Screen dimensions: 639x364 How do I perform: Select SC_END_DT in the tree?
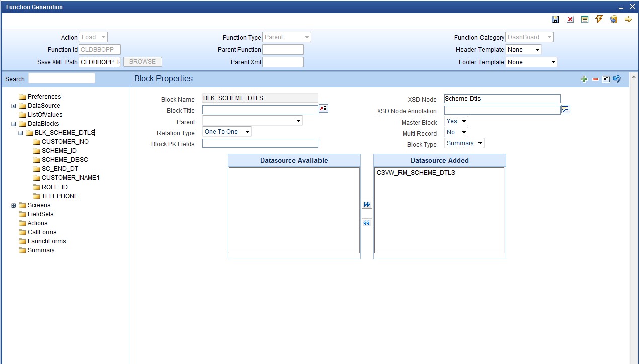click(60, 169)
